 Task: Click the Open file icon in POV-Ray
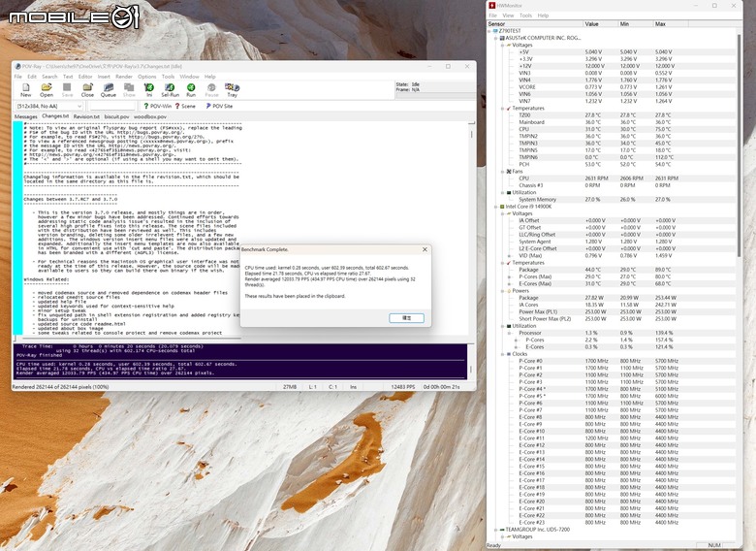coord(47,90)
